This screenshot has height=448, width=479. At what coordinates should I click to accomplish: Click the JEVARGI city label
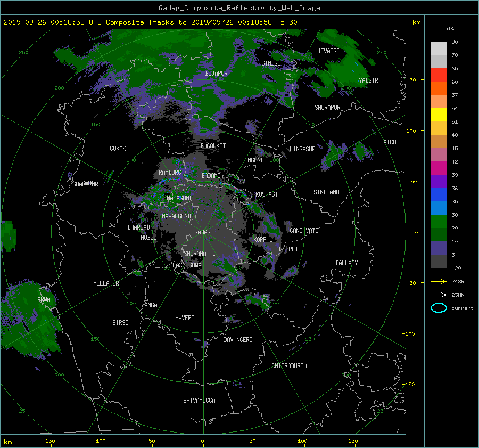[328, 51]
